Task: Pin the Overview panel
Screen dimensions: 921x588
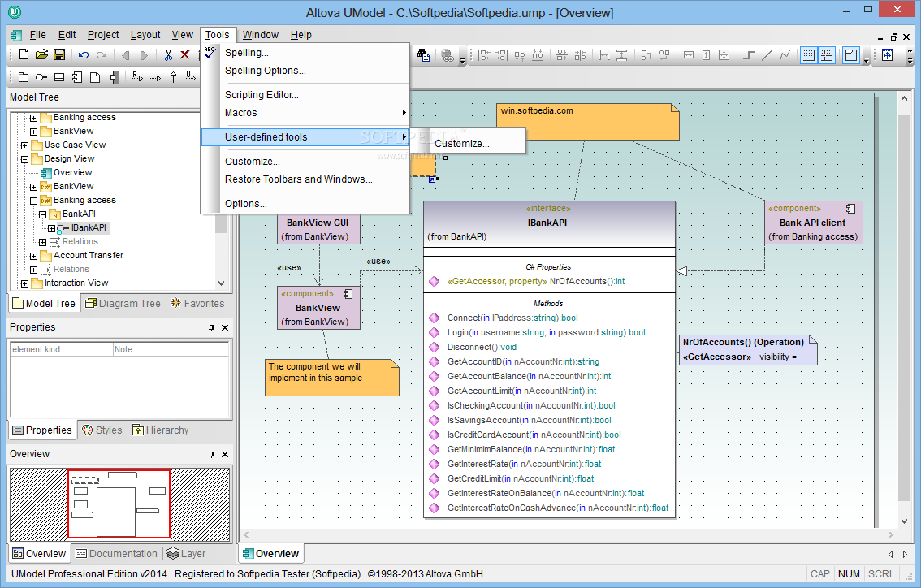Action: point(211,455)
